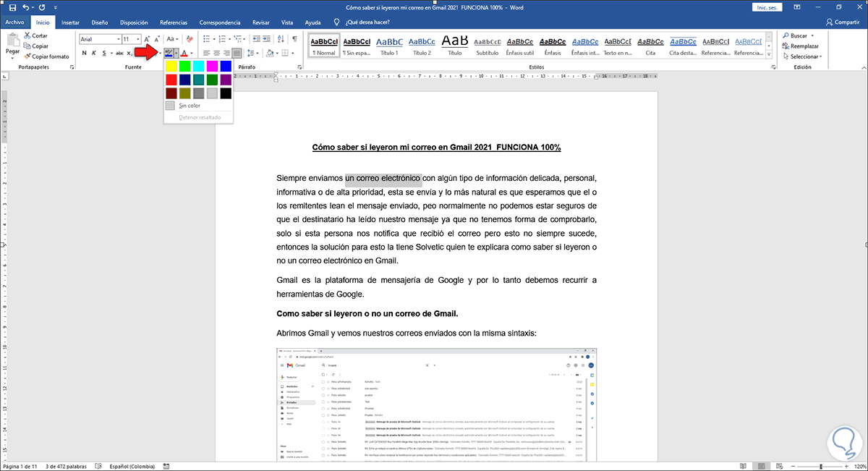Switch to the Revisar tab
The width and height of the screenshot is (868, 471).
[261, 22]
